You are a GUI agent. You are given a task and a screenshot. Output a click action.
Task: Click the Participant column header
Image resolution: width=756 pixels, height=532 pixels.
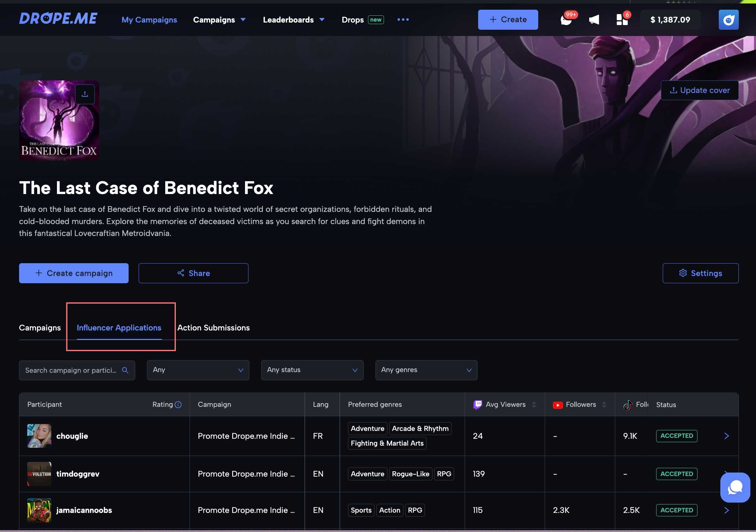click(x=44, y=404)
